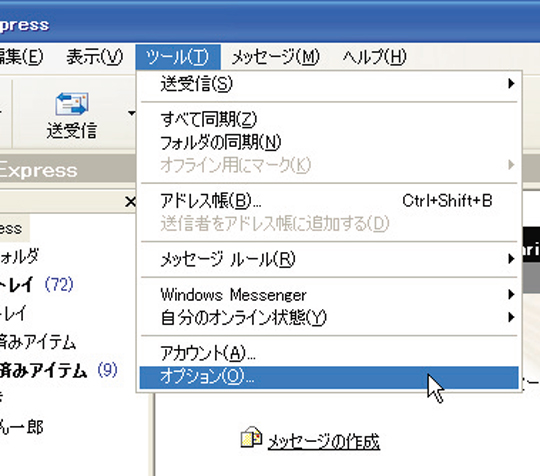
Task: Expand the 送受信(S) submenu arrow
Action: 511,83
